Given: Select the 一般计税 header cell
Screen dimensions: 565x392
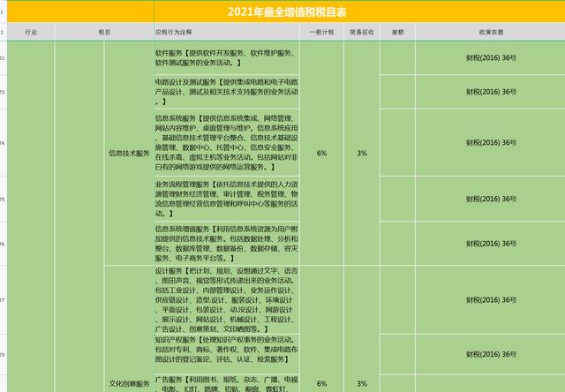Looking at the screenshot, I should (321, 32).
